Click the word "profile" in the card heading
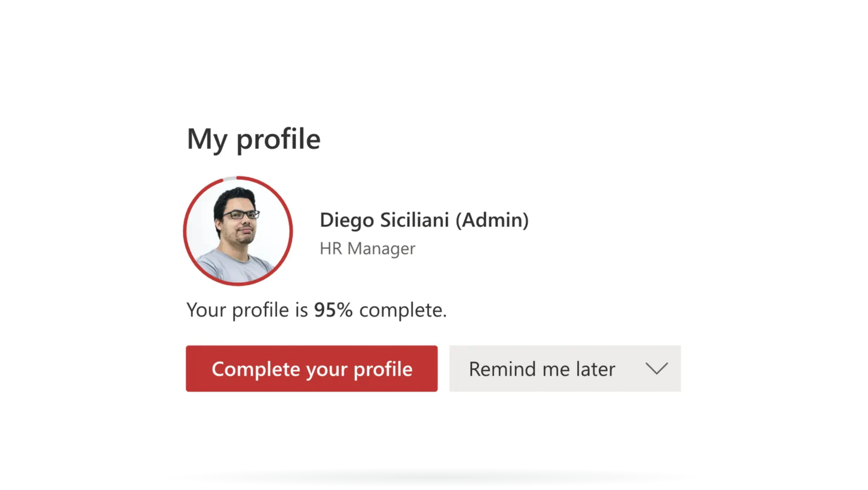This screenshot has width=868, height=490. point(278,139)
